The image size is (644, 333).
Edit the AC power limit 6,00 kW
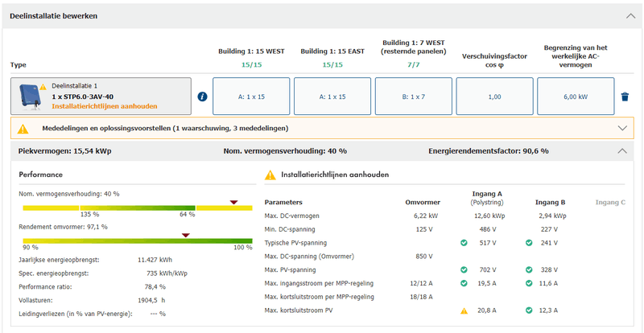click(x=575, y=97)
